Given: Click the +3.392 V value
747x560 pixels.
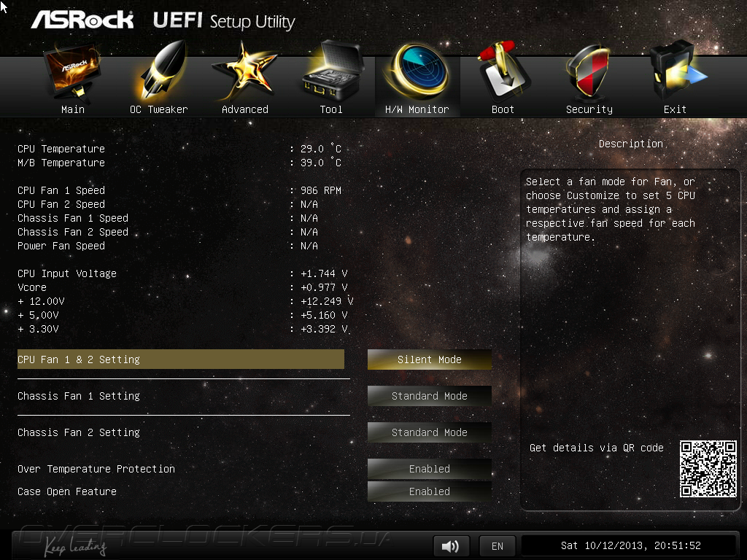Looking at the screenshot, I should point(324,329).
